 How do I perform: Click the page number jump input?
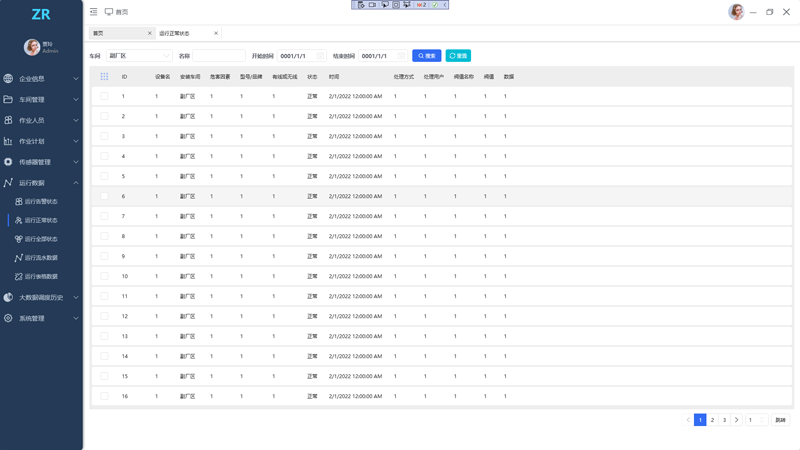[x=756, y=420]
